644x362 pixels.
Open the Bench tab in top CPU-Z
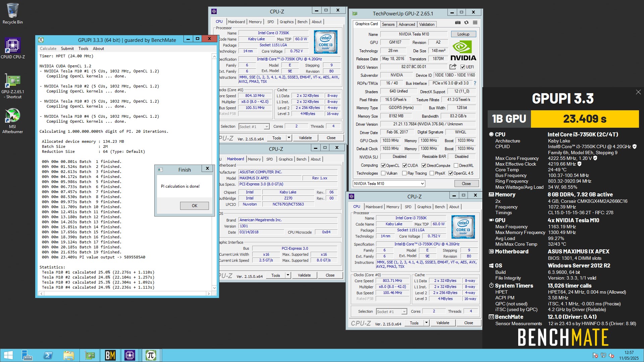click(302, 22)
